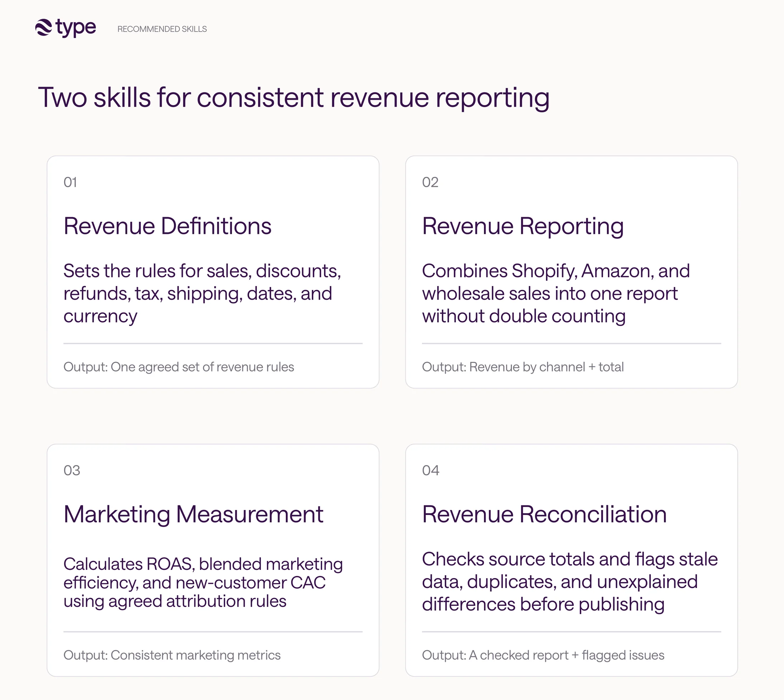Click the "type" brand wordmark
784x700 pixels.
point(76,28)
